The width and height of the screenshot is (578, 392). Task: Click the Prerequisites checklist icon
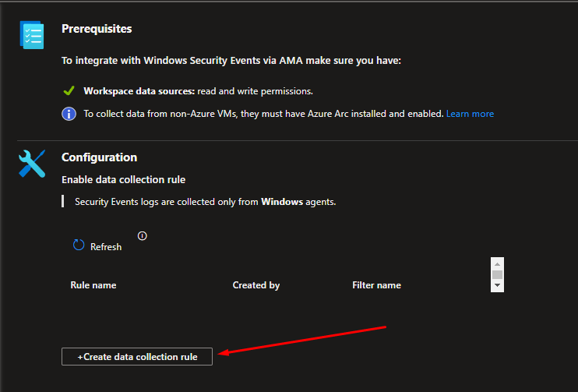32,35
